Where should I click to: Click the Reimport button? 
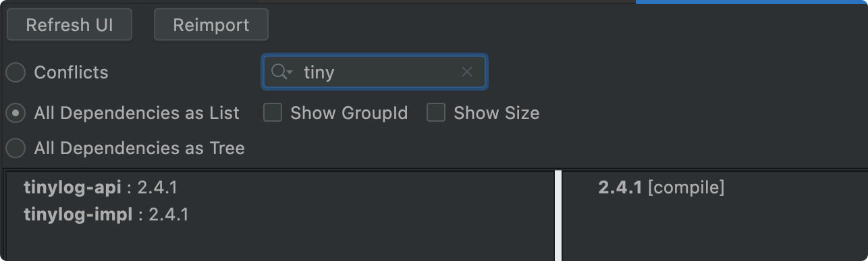[211, 25]
